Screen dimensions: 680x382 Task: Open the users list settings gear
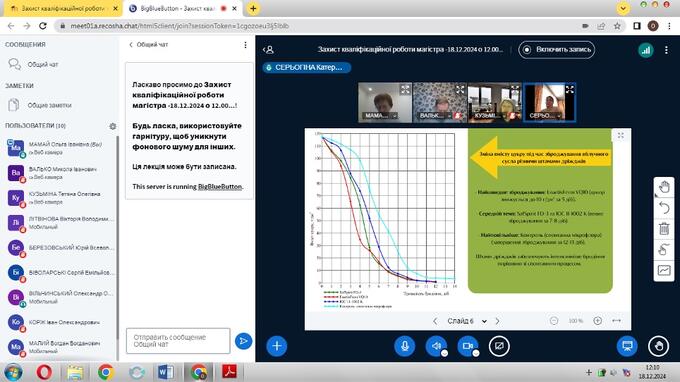click(113, 126)
